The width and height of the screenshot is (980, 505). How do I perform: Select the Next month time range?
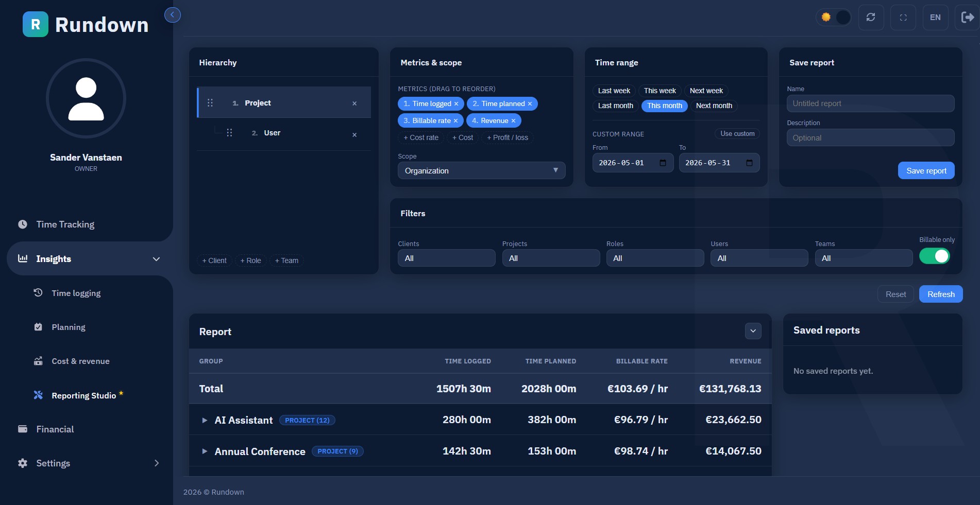[714, 106]
